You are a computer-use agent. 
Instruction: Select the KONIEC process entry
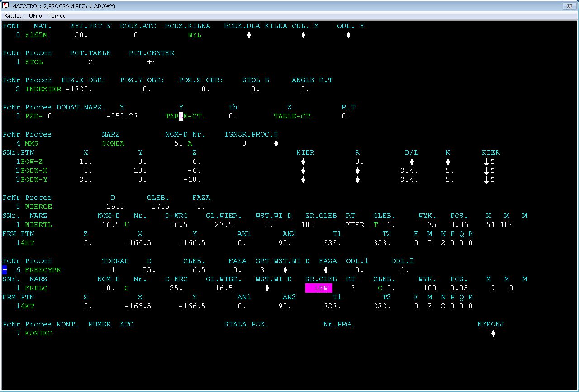click(38, 333)
